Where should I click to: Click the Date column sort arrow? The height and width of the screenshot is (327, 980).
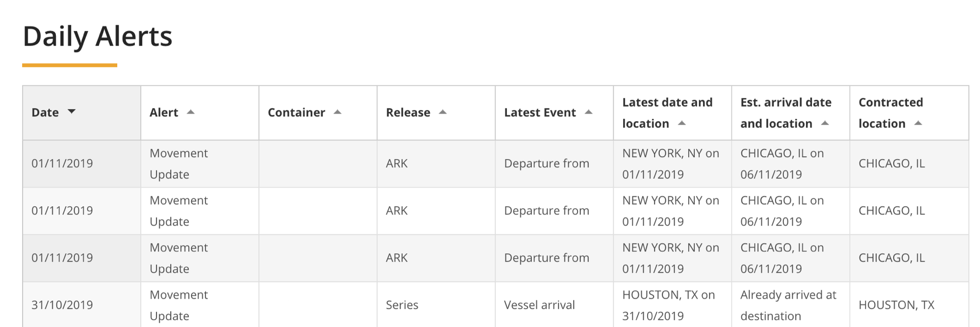click(72, 112)
